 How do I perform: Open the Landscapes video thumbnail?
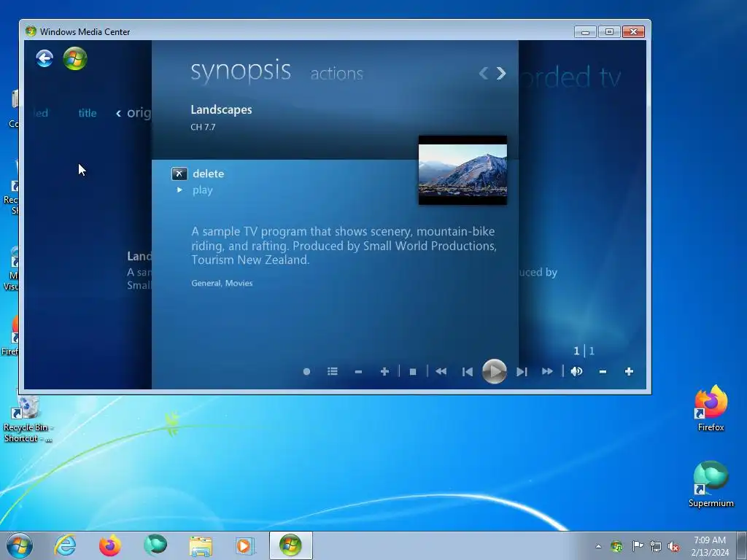(462, 171)
